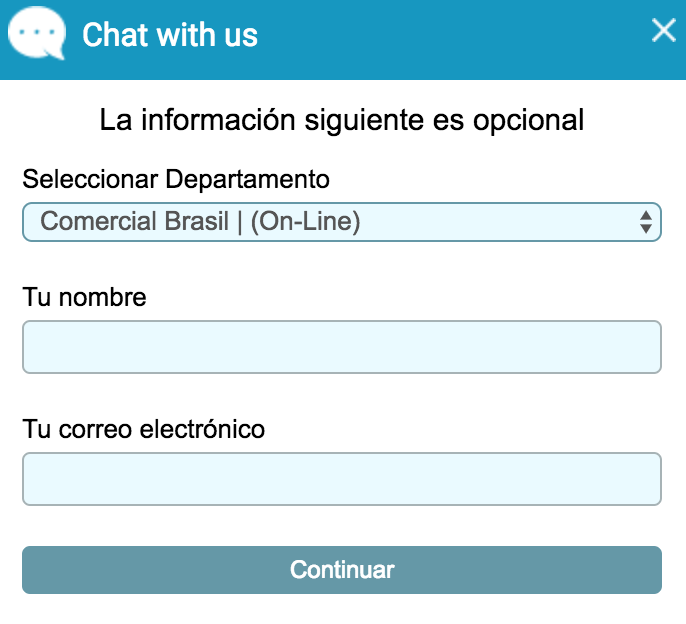
Task: Click the blue chat header bar
Action: 343,40
